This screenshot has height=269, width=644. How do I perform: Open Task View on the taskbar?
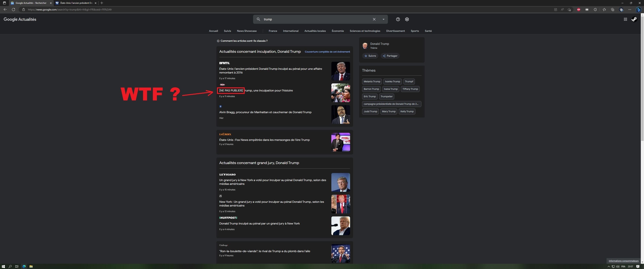pos(17,266)
